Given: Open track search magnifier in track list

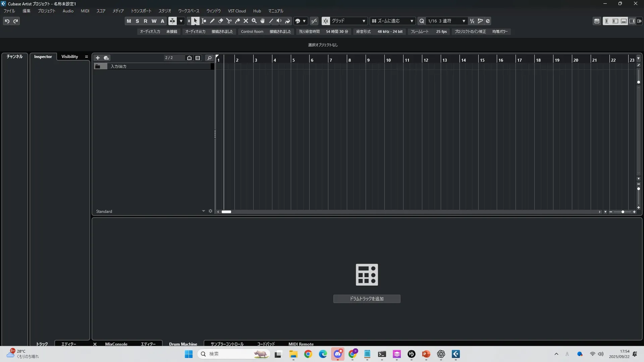Looking at the screenshot, I should (209, 58).
